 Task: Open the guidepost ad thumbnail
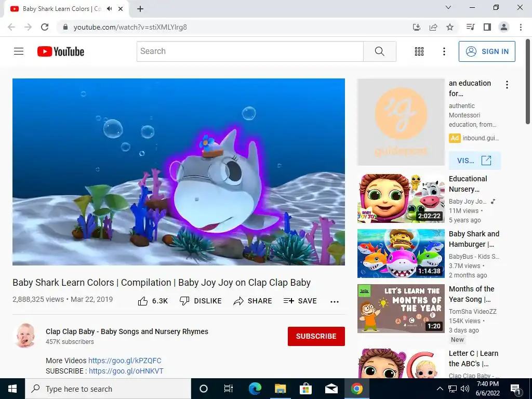point(401,122)
